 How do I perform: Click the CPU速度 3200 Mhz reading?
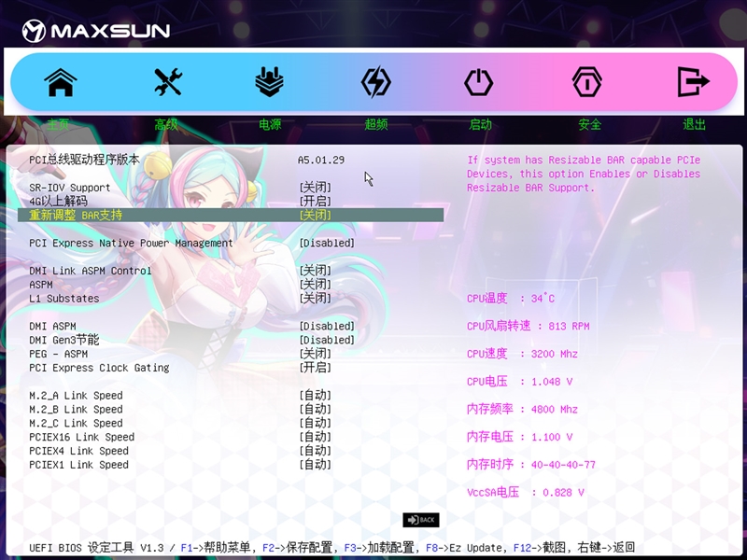522,354
